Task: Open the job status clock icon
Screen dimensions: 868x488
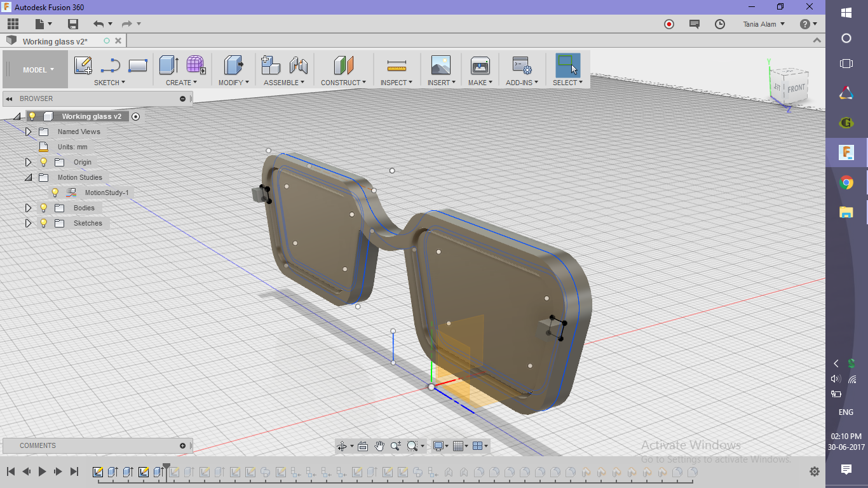Action: point(720,24)
